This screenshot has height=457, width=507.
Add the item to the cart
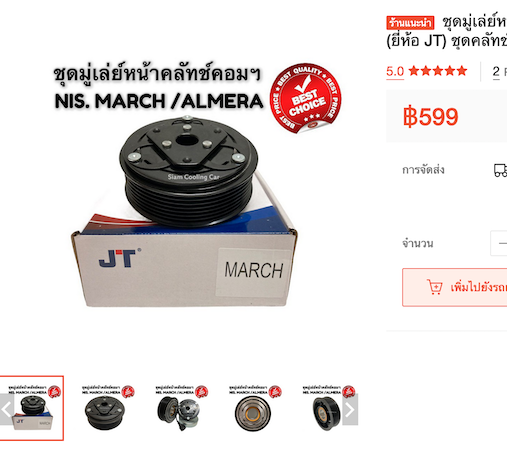point(455,287)
